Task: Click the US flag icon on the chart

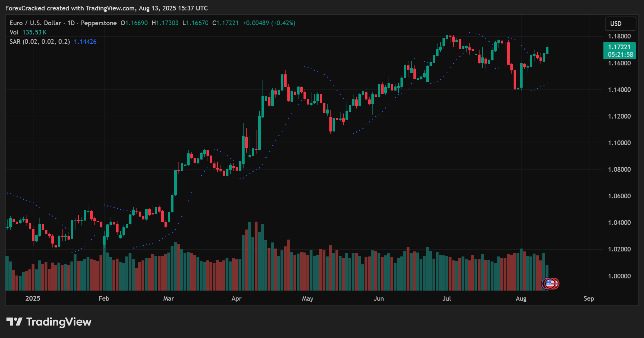Action: coord(549,283)
